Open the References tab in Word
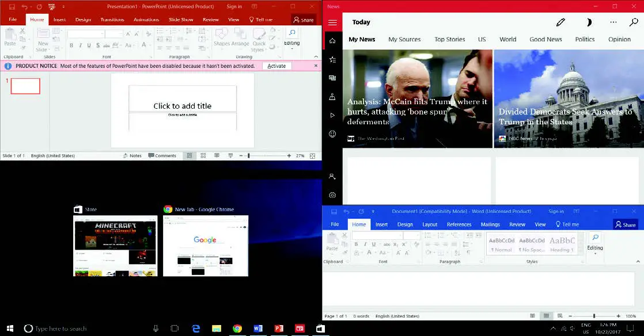Image resolution: width=644 pixels, height=336 pixels. pyautogui.click(x=459, y=224)
